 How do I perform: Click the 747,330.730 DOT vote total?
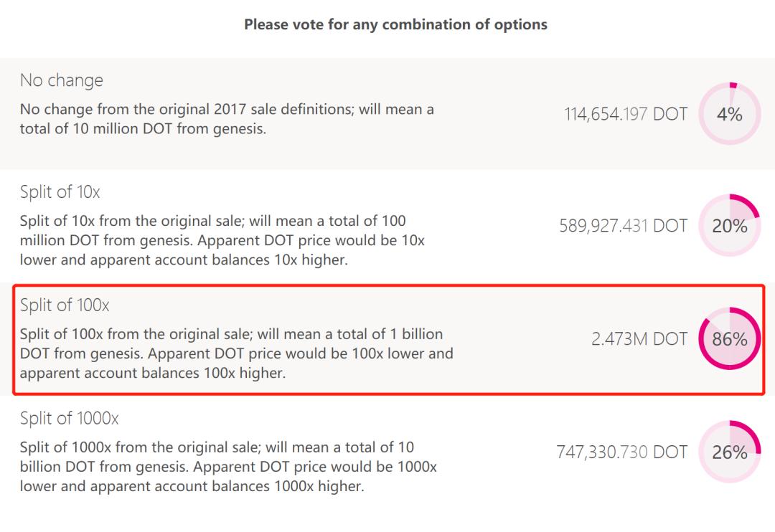pyautogui.click(x=621, y=452)
